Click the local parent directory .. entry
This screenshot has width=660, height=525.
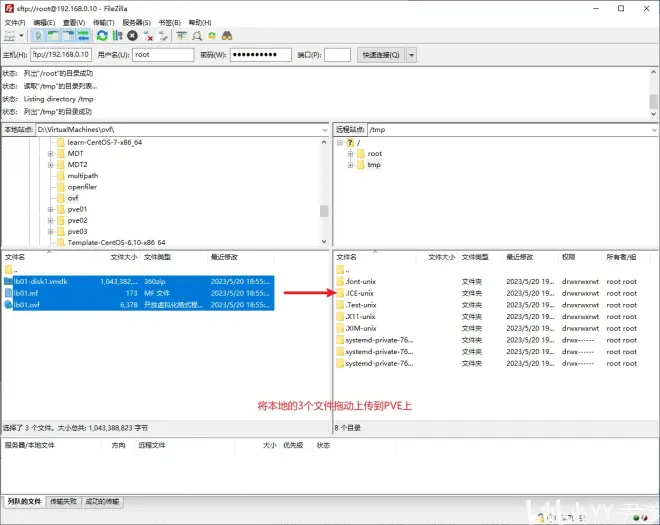[x=11, y=270]
